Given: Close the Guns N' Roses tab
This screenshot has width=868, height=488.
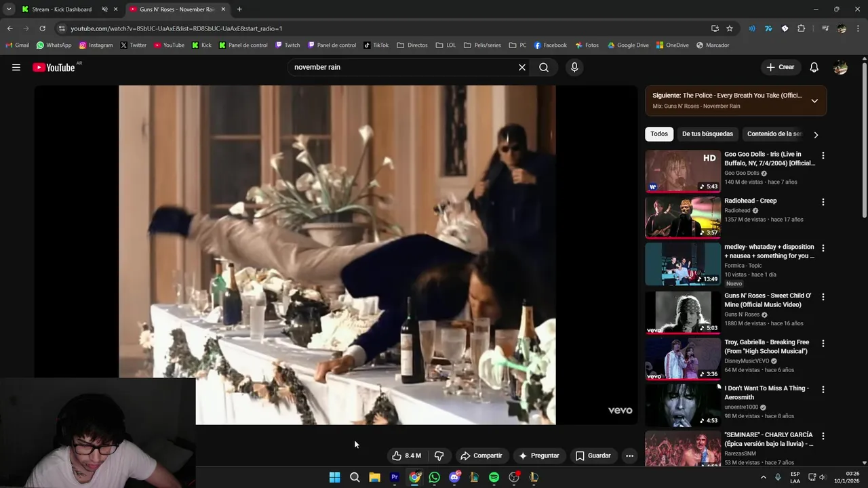Looking at the screenshot, I should tap(223, 9).
